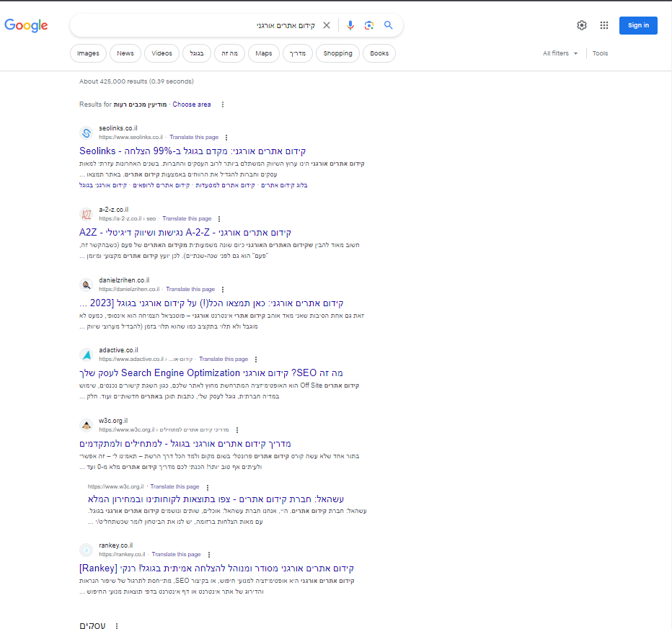
Task: Switch to the Images tab
Action: coord(88,53)
